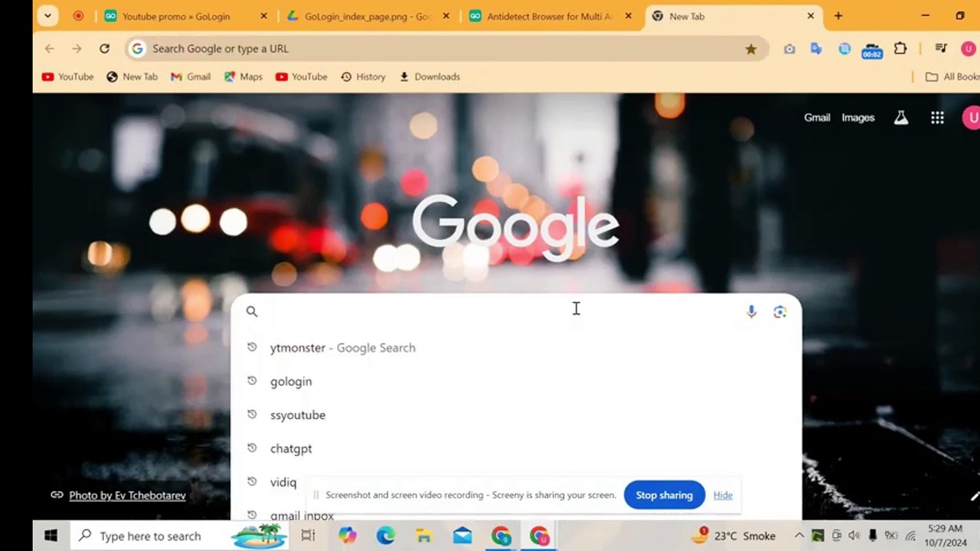Open the Downloads bookmark

click(430, 77)
